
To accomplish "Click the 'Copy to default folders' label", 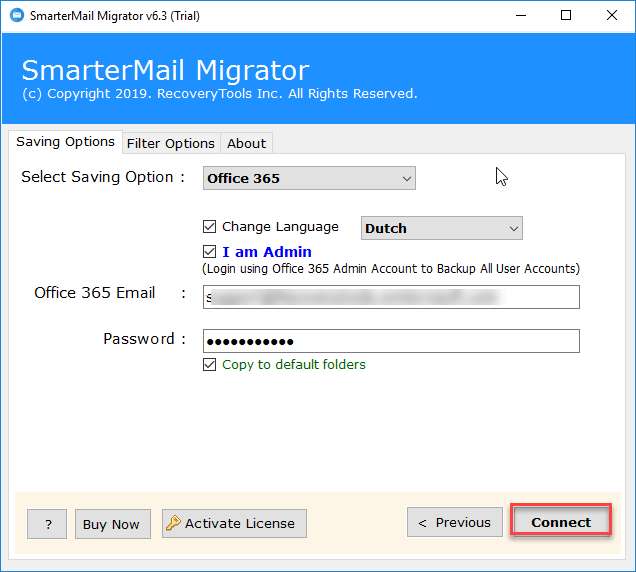I will [x=294, y=364].
